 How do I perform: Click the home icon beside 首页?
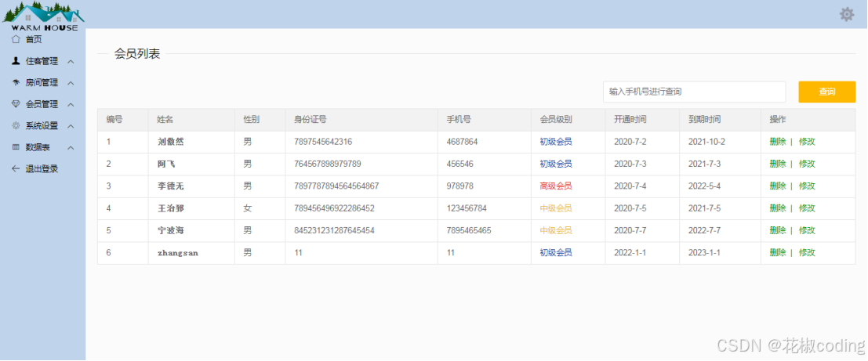tap(16, 39)
